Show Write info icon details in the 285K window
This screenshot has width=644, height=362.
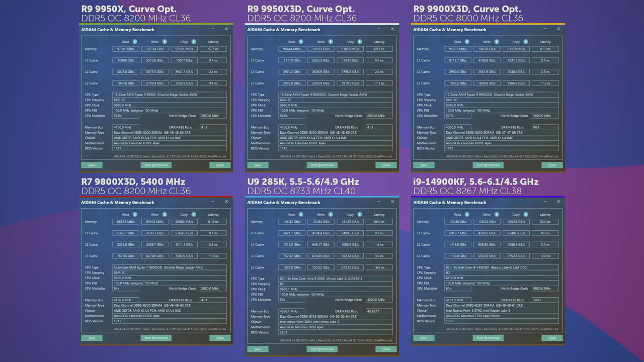tap(330, 215)
